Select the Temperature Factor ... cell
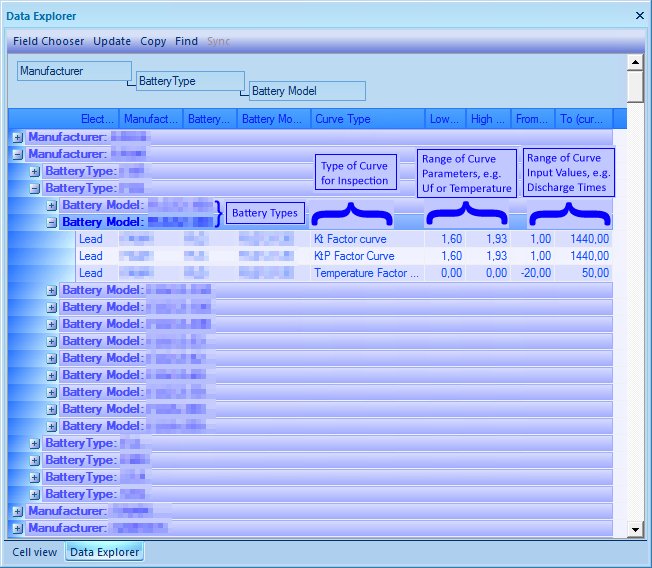Image resolution: width=652 pixels, height=568 pixels. click(x=367, y=273)
